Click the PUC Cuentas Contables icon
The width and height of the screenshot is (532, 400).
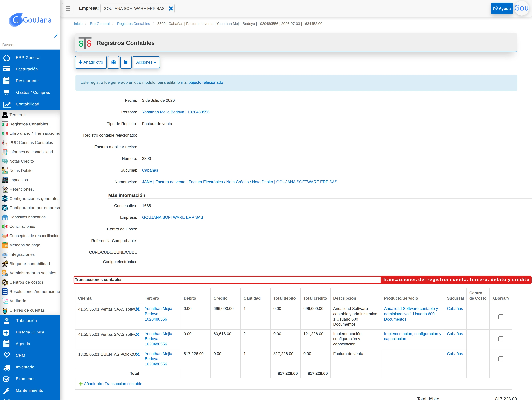[x=5, y=143]
